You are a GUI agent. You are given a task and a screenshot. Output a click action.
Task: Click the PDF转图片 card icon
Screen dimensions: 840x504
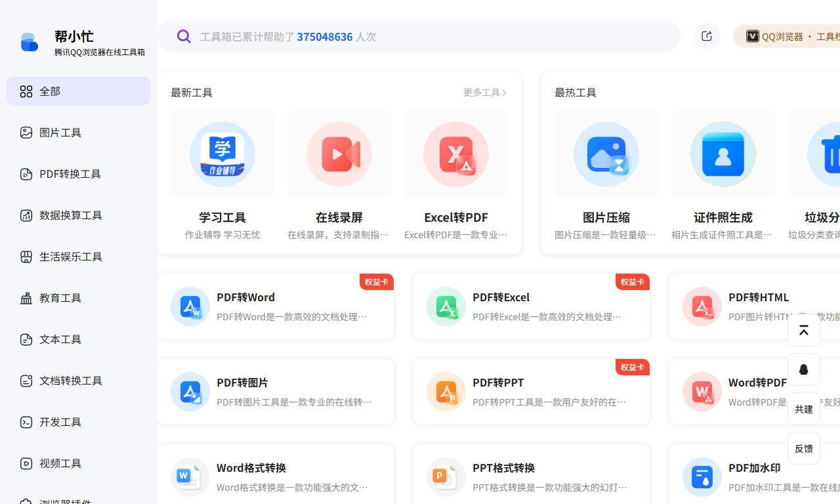click(x=190, y=392)
